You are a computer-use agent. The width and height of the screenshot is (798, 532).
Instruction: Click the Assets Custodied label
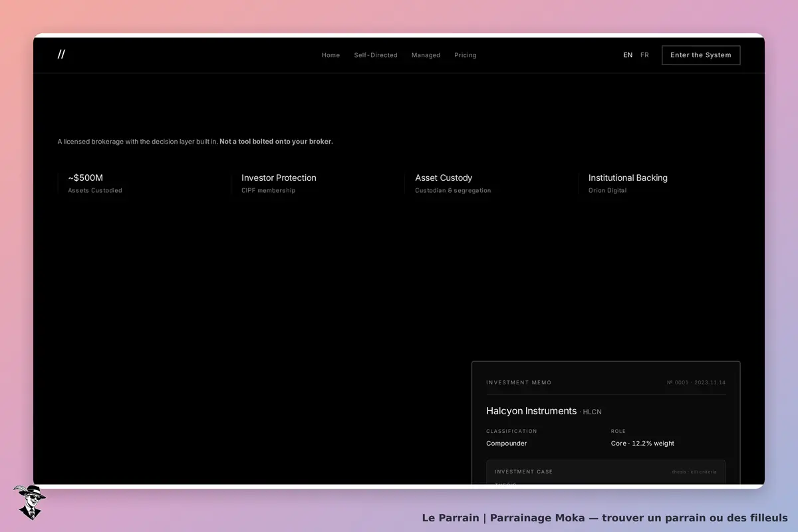click(x=95, y=190)
